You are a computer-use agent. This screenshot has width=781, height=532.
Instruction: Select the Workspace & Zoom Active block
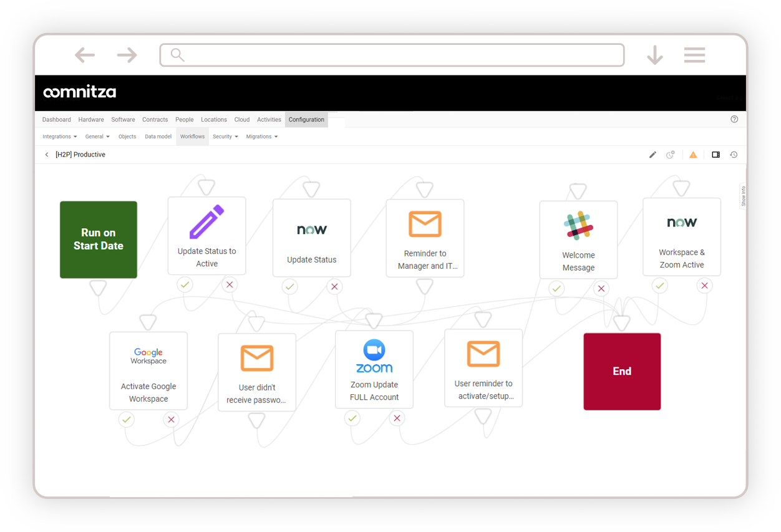tap(682, 236)
